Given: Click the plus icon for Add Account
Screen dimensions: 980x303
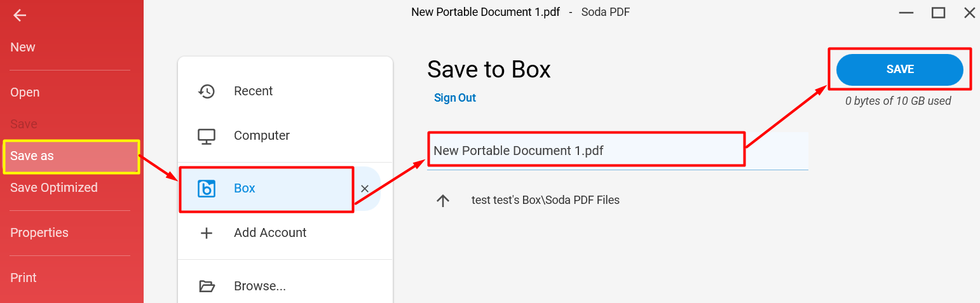Looking at the screenshot, I should (207, 233).
